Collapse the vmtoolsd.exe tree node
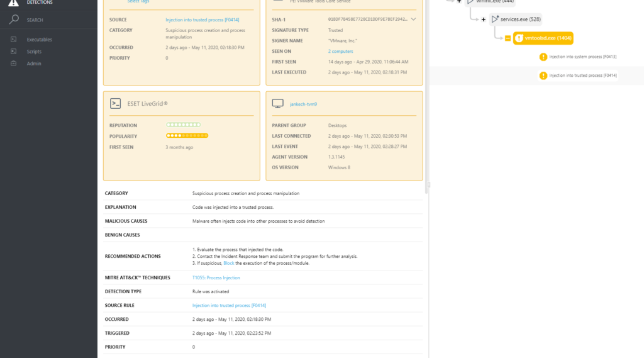The width and height of the screenshot is (644, 358). 507,38
